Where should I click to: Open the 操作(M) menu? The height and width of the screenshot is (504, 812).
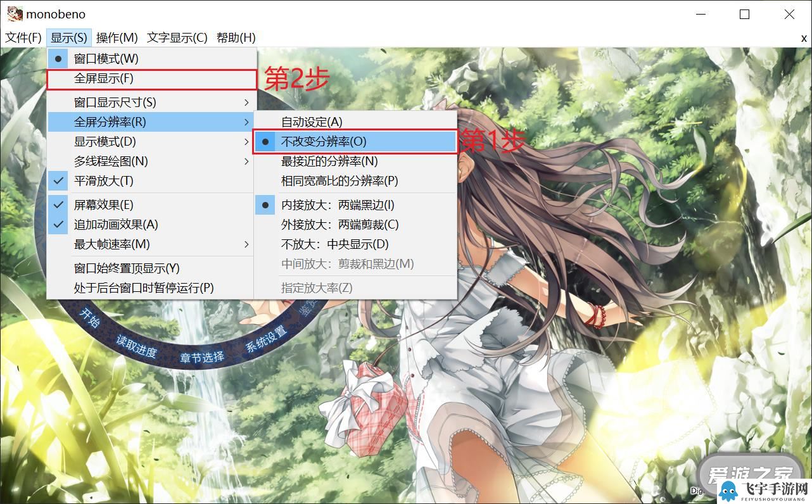pos(117,37)
